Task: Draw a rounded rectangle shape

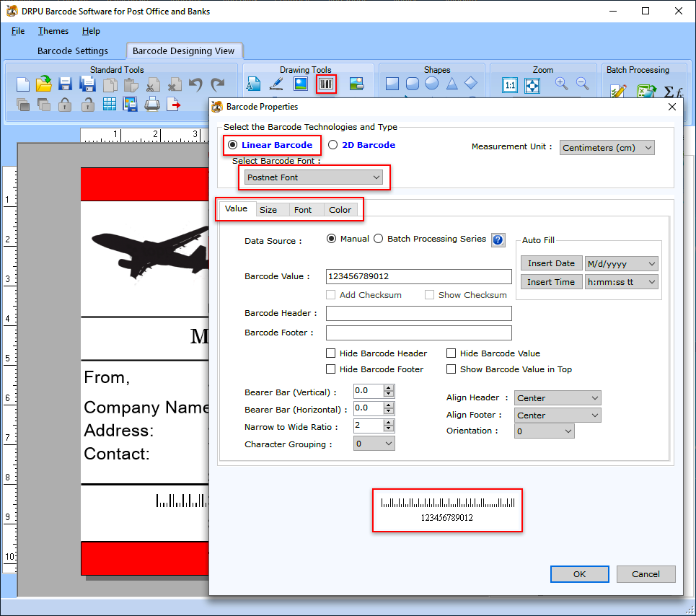Action: point(413,84)
